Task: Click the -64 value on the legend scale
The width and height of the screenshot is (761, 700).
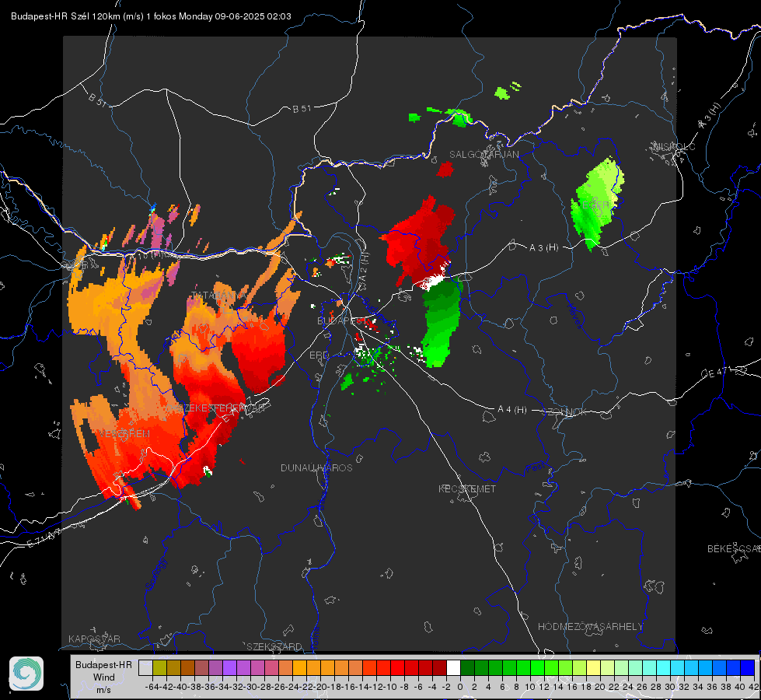Action: (x=152, y=687)
